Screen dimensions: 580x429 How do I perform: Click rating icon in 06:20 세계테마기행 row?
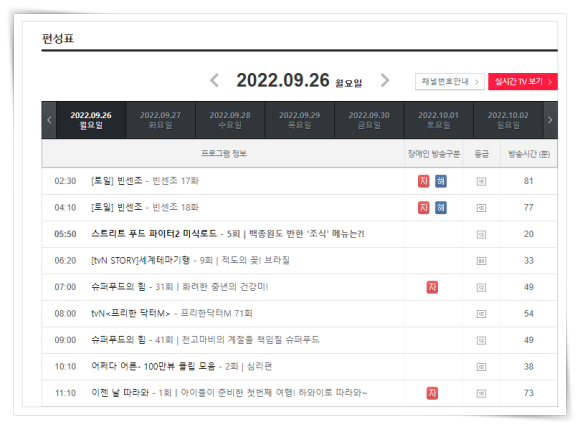click(x=481, y=261)
